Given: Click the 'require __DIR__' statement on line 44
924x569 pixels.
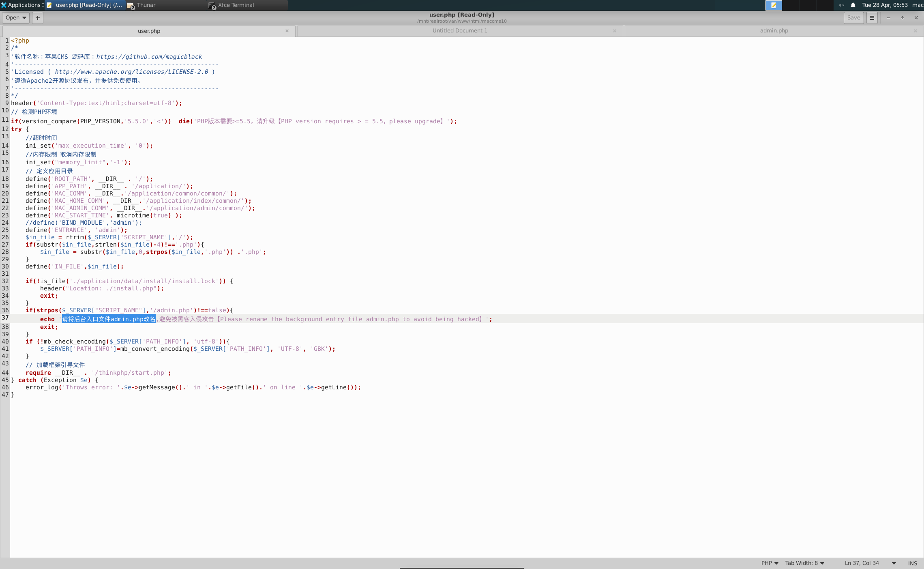Looking at the screenshot, I should click(98, 373).
